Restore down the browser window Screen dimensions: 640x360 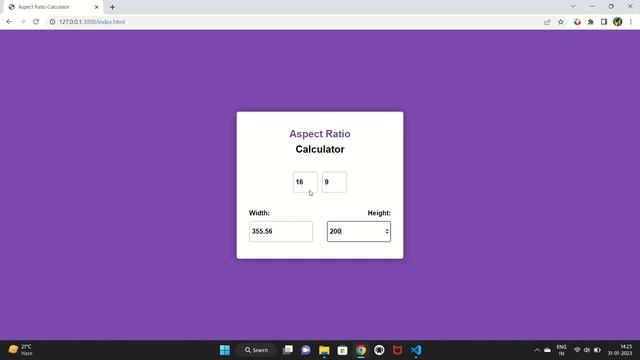point(611,7)
